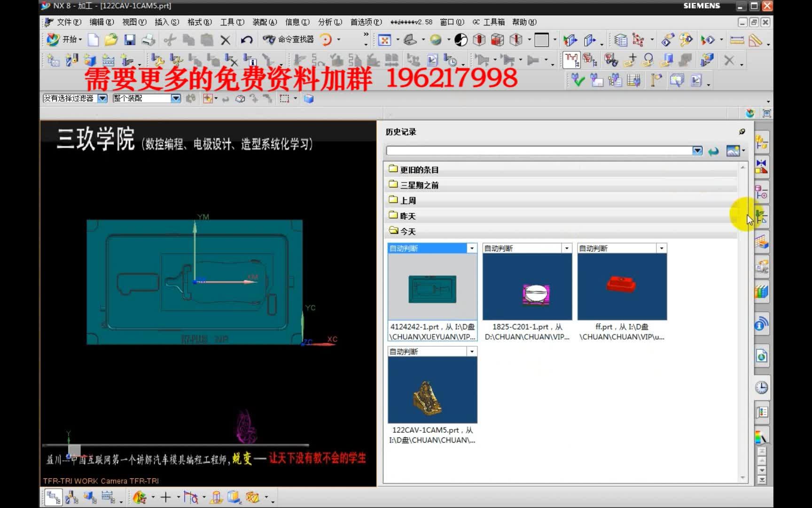Screen dimensions: 812x508
Task: Pin the 历史记录 panel
Action: tap(742, 132)
